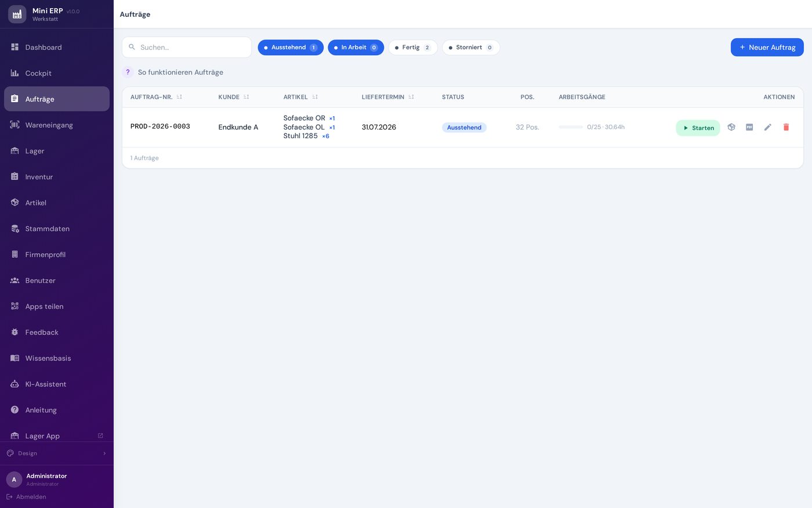Screen dimensions: 812x508
Task: Open Lager App external link
Action: pyautogui.click(x=57, y=435)
